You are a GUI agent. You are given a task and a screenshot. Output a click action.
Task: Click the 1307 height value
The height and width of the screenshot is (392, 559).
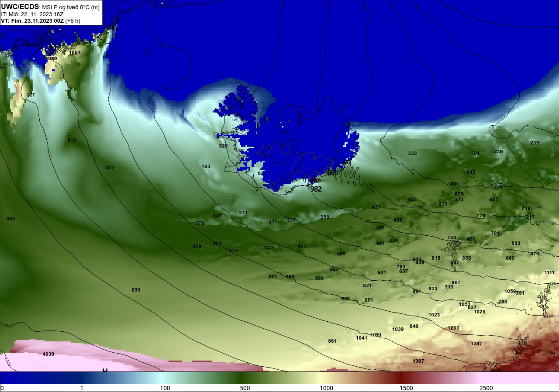pos(418,361)
